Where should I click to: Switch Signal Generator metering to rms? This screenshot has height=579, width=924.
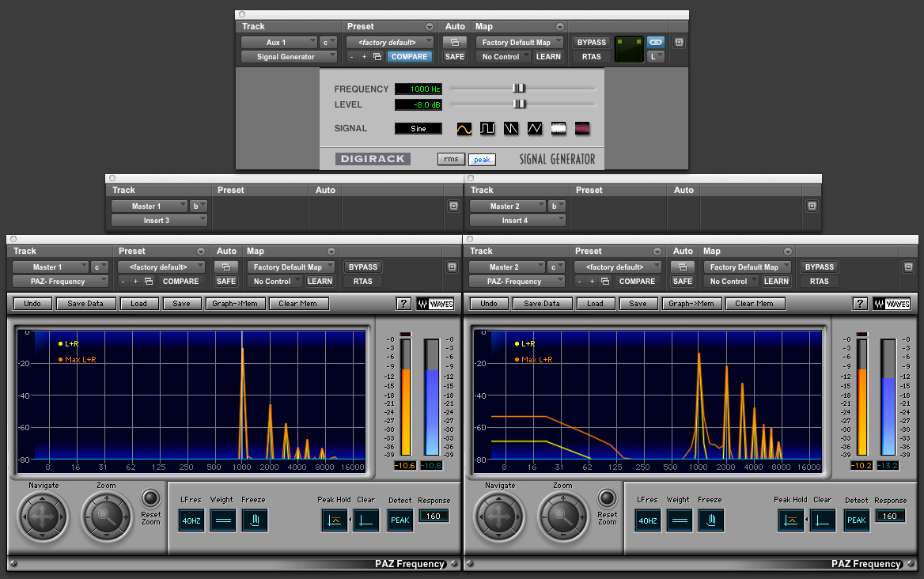pyautogui.click(x=451, y=159)
